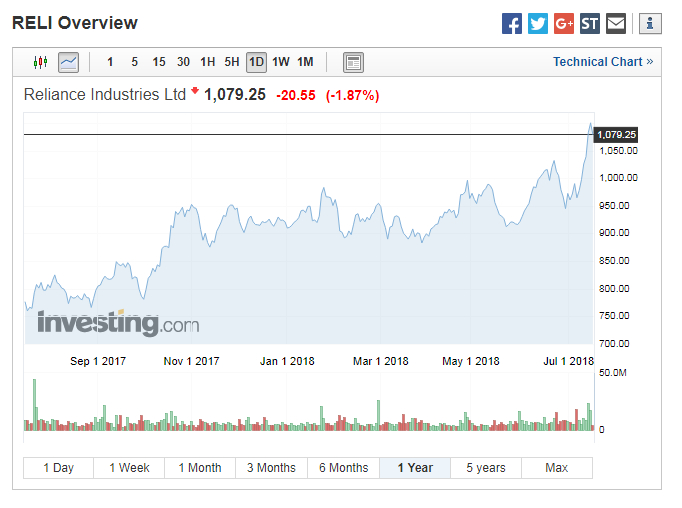The height and width of the screenshot is (508, 682).
Task: Choose the 6 Months range tab
Action: point(344,468)
